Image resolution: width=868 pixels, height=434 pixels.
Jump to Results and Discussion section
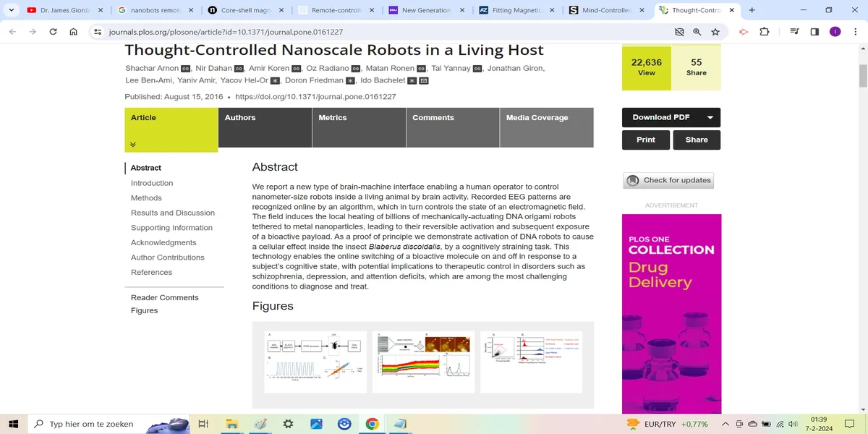(x=173, y=213)
